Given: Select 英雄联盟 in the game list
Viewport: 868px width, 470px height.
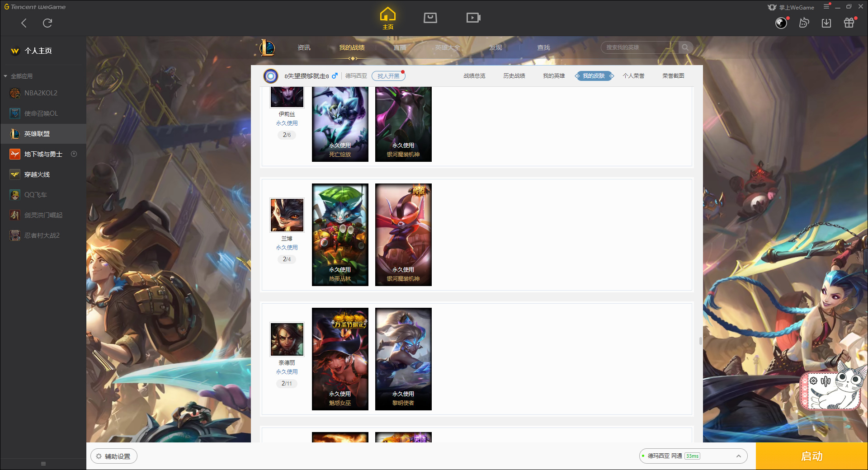Looking at the screenshot, I should coord(43,134).
